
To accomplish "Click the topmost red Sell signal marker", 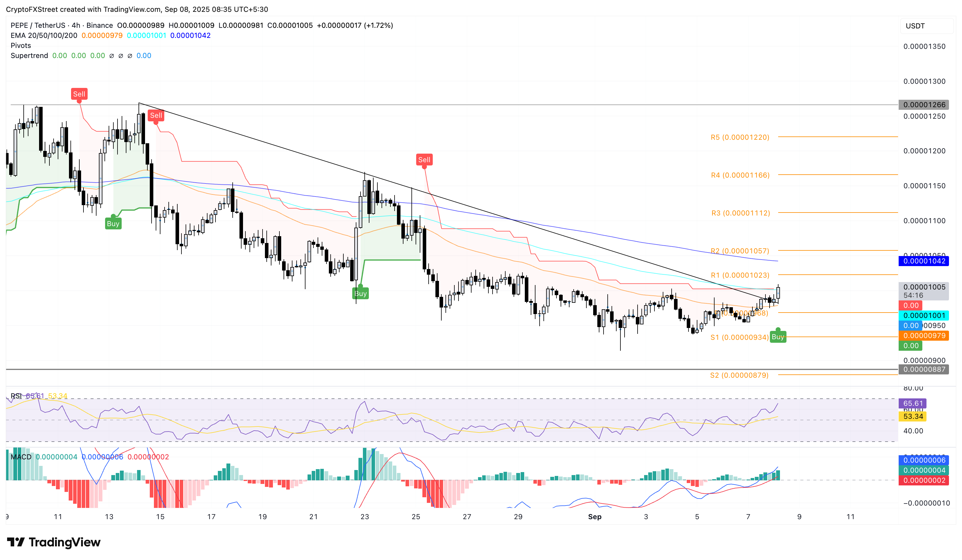I will (79, 94).
